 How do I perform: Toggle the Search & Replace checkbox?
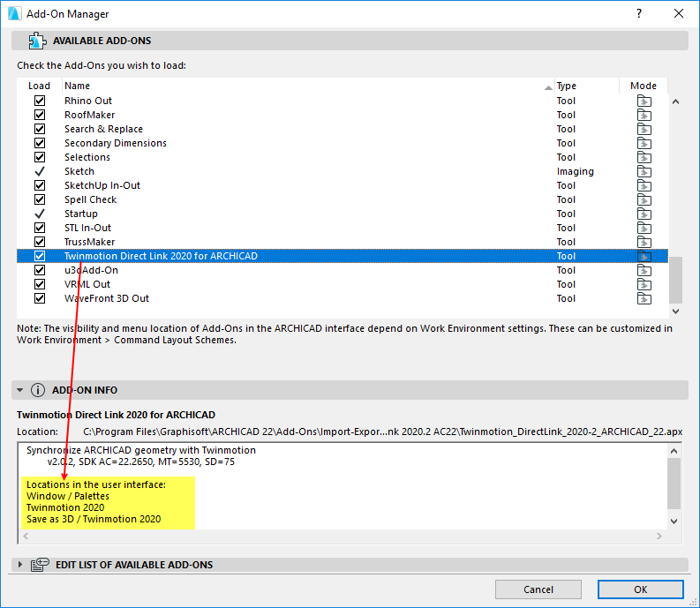point(40,129)
